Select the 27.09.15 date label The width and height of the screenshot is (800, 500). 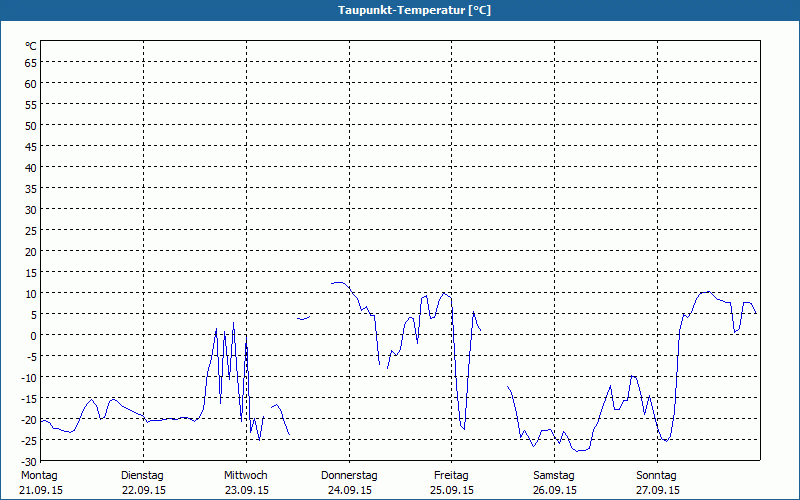click(658, 490)
